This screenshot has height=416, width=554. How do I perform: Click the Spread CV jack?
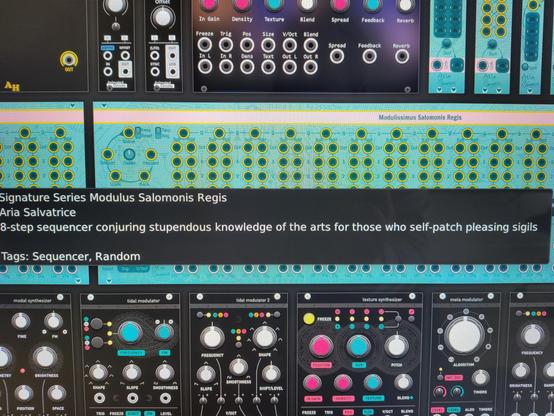[337, 56]
